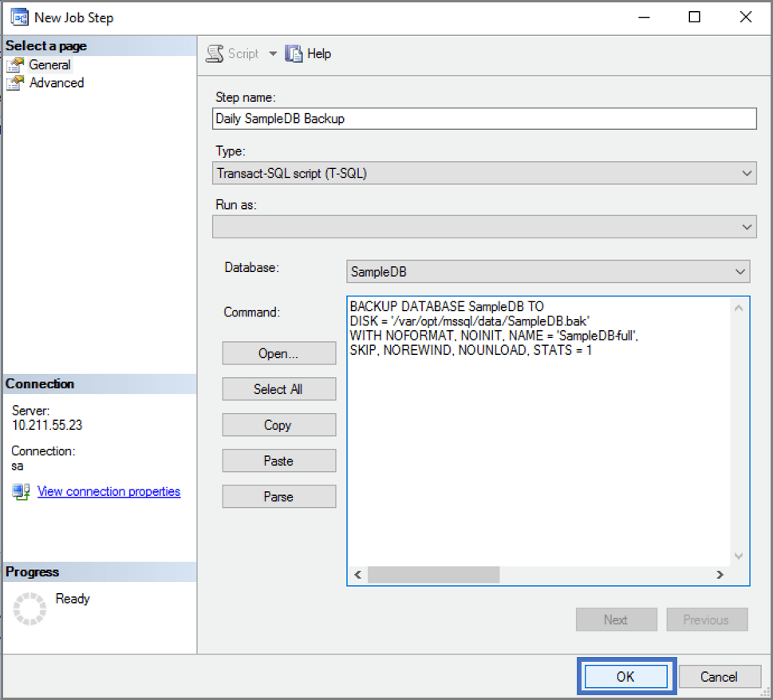This screenshot has height=700, width=773.
Task: Select the General page icon
Action: point(16,65)
